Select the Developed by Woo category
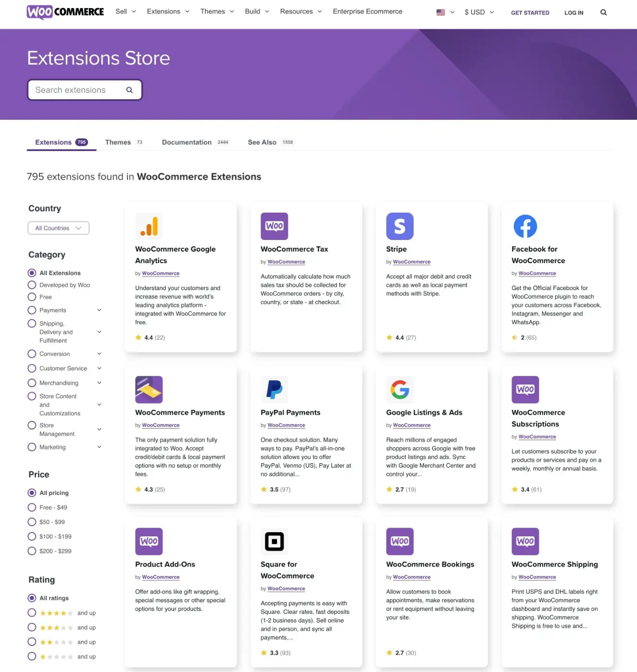The width and height of the screenshot is (637, 672). click(x=32, y=285)
